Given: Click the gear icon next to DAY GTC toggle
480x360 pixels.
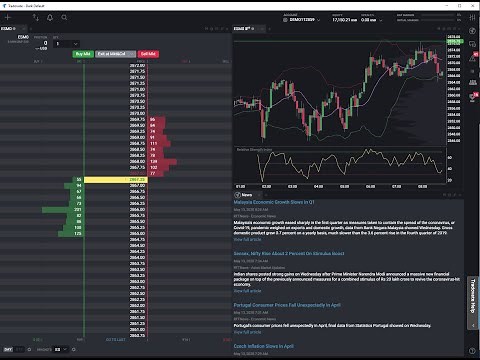Looking at the screenshot, I should [x=29, y=349].
